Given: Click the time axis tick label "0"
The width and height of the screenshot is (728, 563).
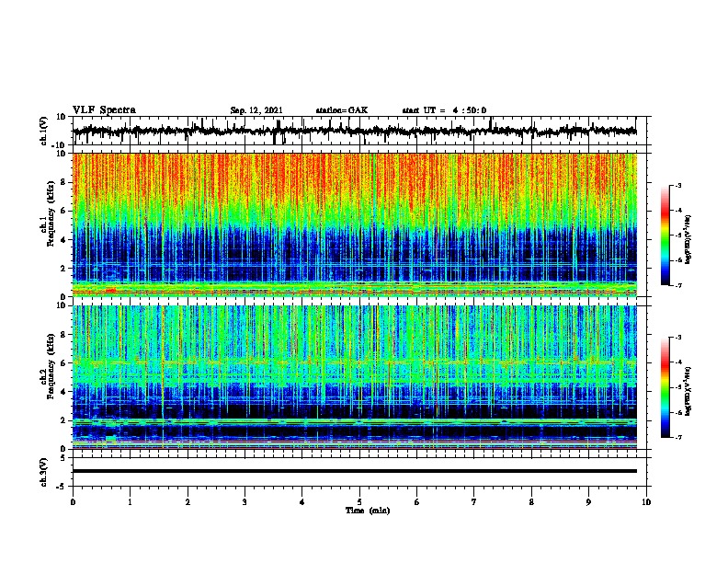Looking at the screenshot, I should (73, 502).
